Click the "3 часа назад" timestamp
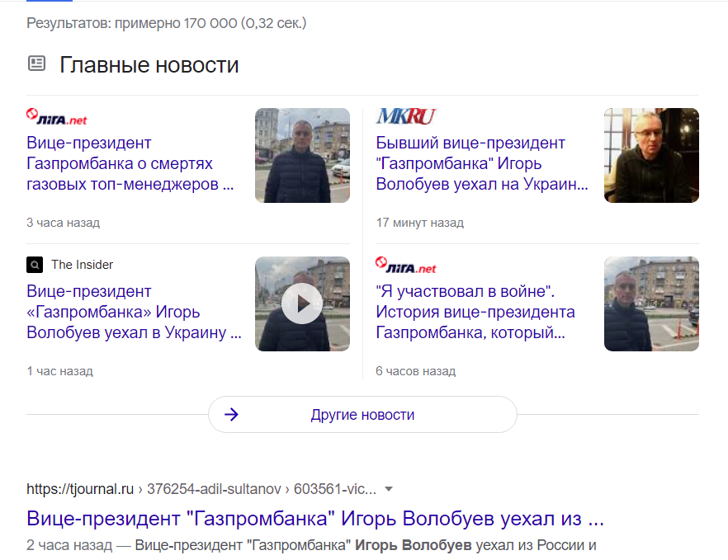Viewport: 728px width, 560px height. coord(63,223)
